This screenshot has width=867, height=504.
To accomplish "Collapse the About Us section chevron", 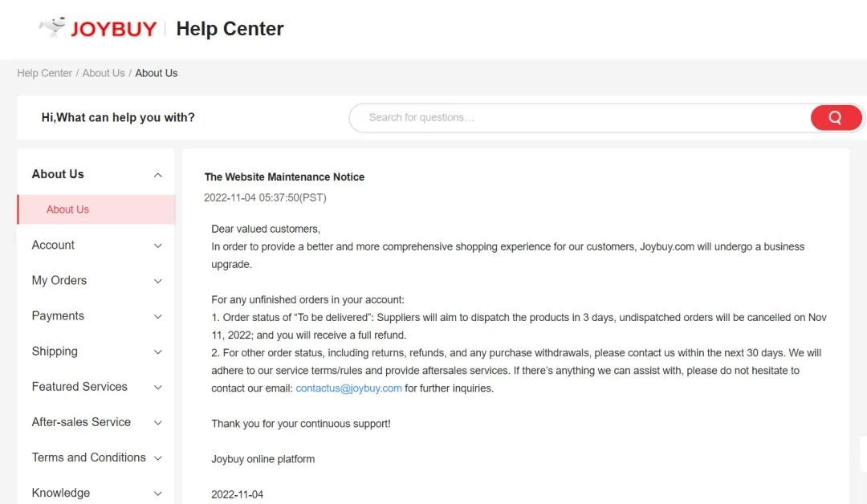I will (x=158, y=175).
